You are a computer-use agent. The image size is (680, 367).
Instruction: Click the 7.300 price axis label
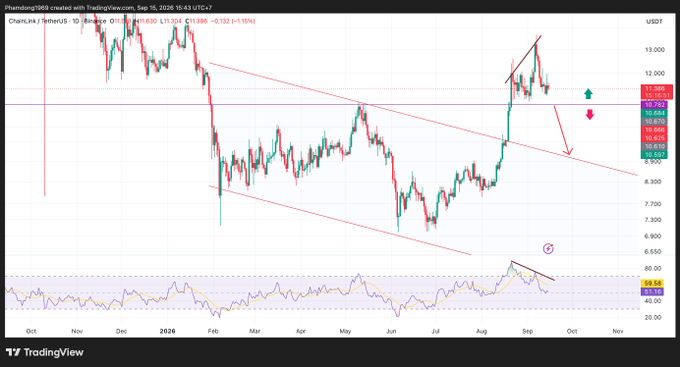click(x=653, y=220)
